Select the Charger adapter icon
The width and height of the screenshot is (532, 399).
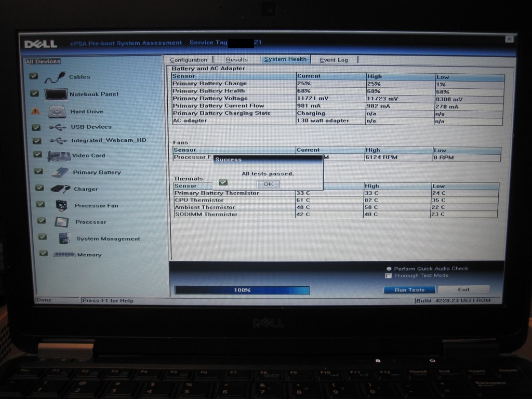point(60,189)
